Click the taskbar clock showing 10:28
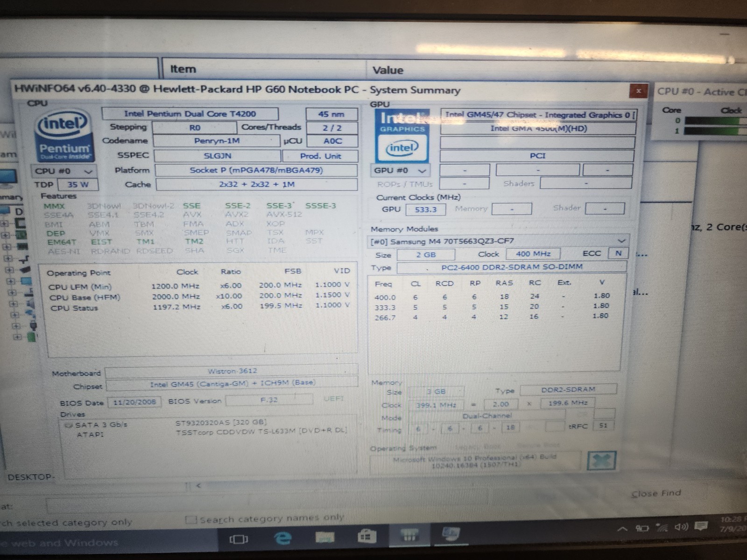 (x=733, y=525)
